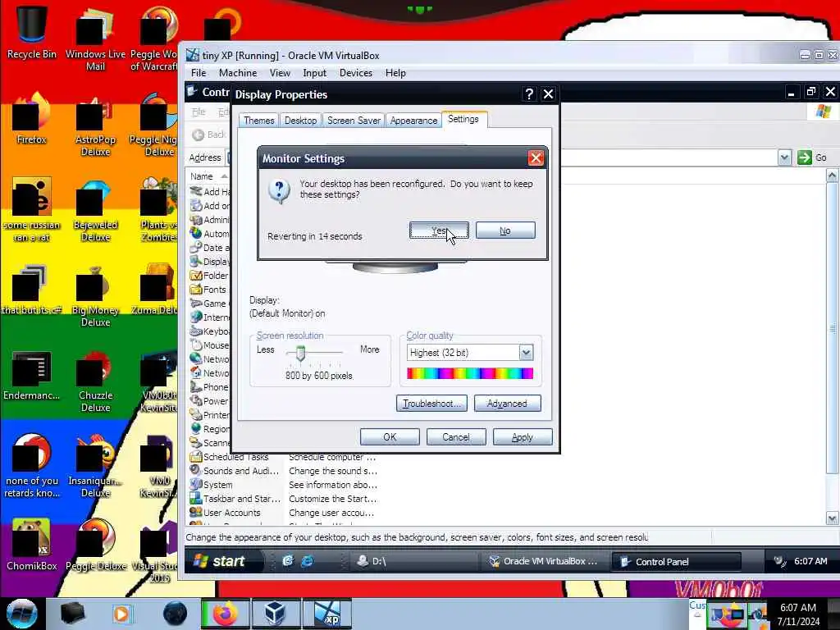Image resolution: width=840 pixels, height=630 pixels.
Task: Click the XP VM icon on host taskbar
Action: 326,614
